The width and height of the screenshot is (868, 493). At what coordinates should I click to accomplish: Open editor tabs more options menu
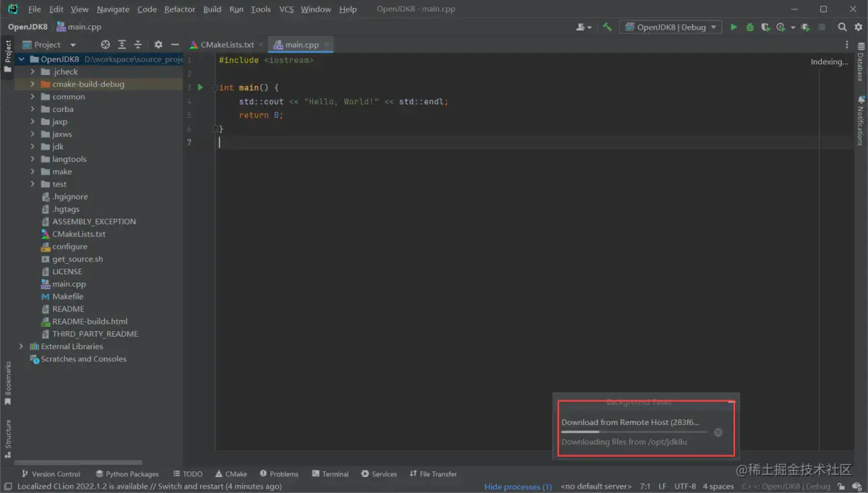pos(846,45)
